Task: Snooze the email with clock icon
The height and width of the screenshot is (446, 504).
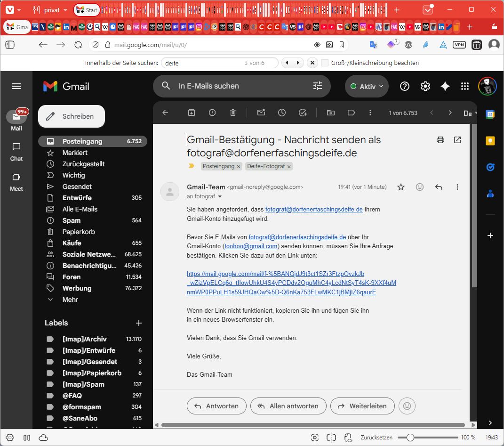Action: coord(281,113)
